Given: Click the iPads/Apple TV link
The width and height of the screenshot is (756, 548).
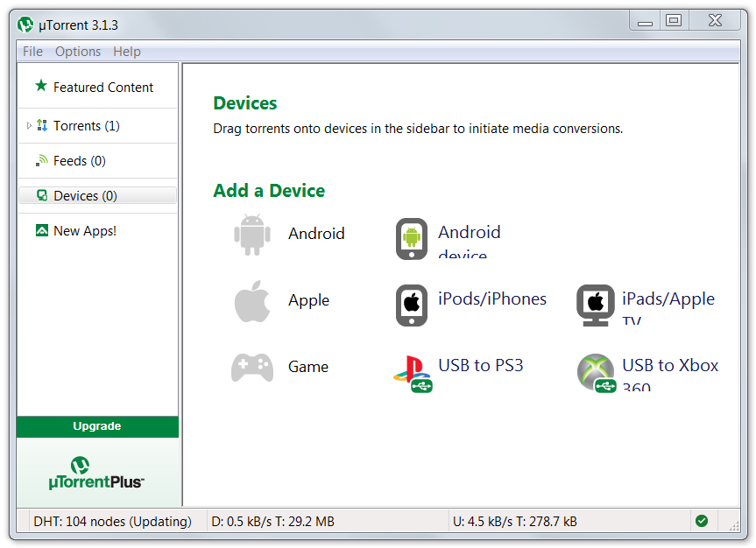Looking at the screenshot, I should pyautogui.click(x=668, y=307).
